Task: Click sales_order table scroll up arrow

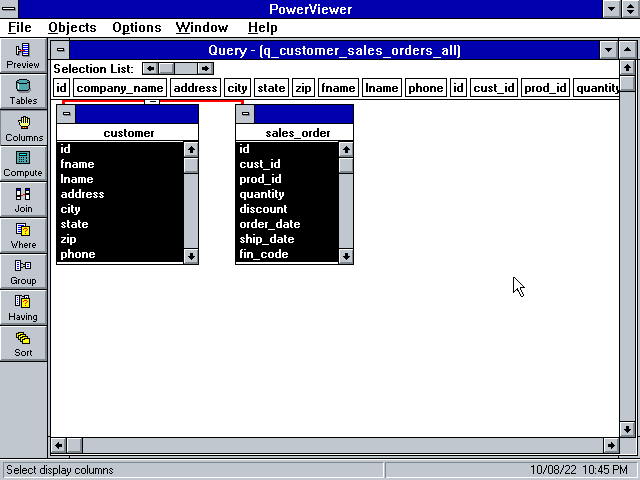Action: pos(346,149)
